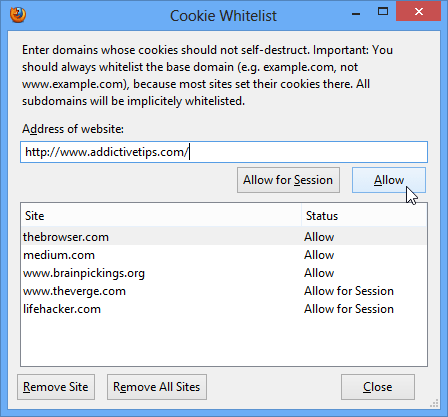
Task: Click Remove All Sites button
Action: [157, 387]
